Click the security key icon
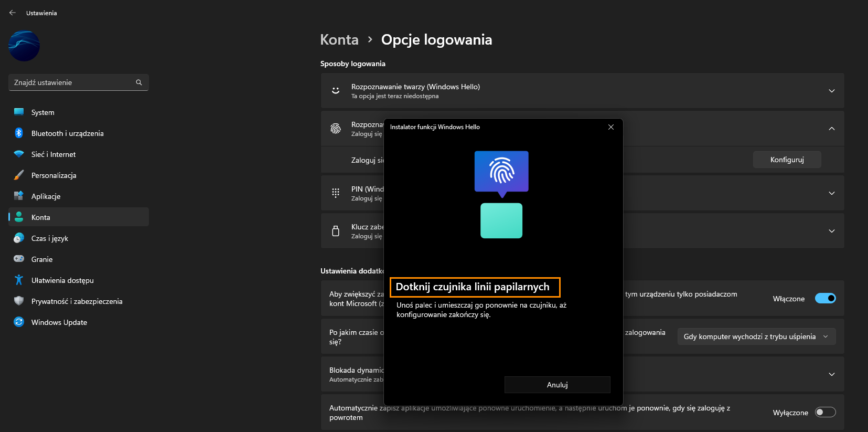The image size is (868, 432). pyautogui.click(x=336, y=230)
